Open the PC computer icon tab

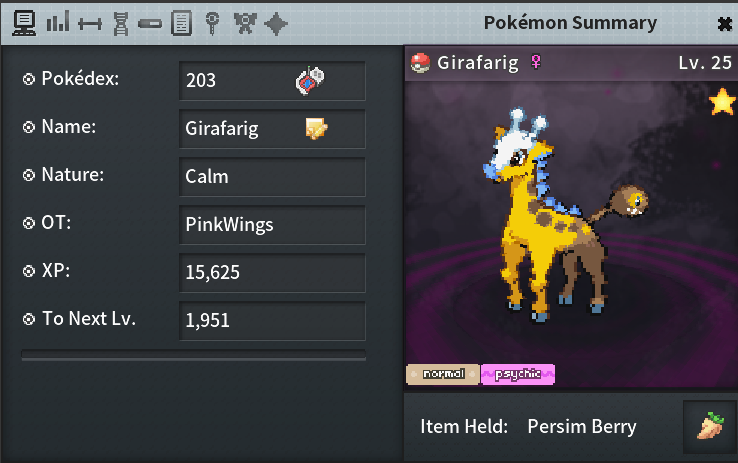pos(24,23)
